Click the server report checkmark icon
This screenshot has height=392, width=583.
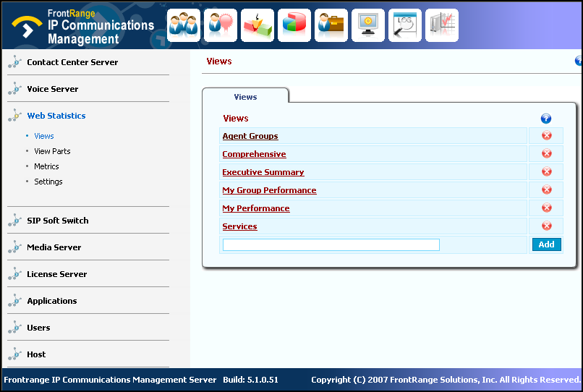point(442,25)
